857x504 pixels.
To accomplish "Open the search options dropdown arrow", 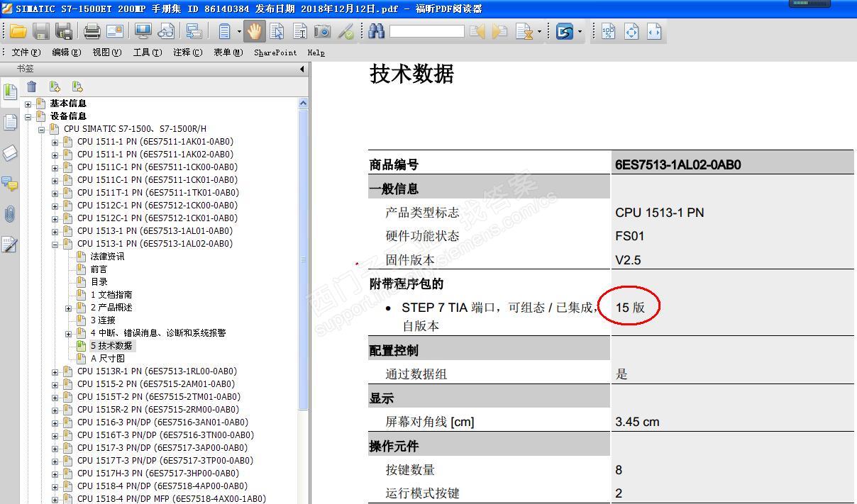I will coord(539,31).
